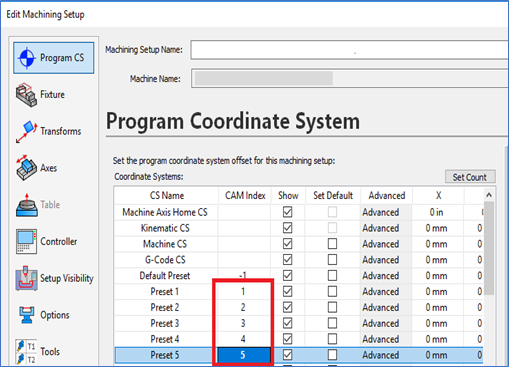Toggle Show for Machine CS
This screenshot has height=367, width=509.
(x=287, y=244)
